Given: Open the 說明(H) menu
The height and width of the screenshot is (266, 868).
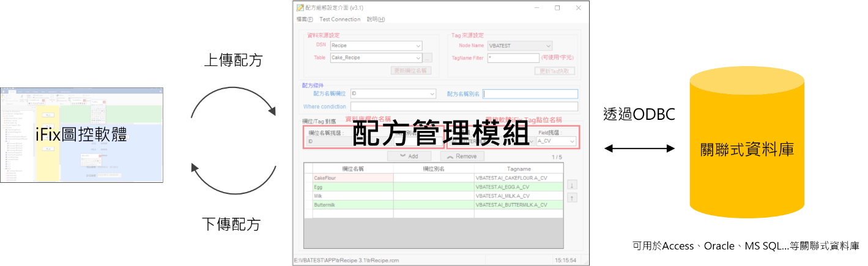Looking at the screenshot, I should (376, 20).
